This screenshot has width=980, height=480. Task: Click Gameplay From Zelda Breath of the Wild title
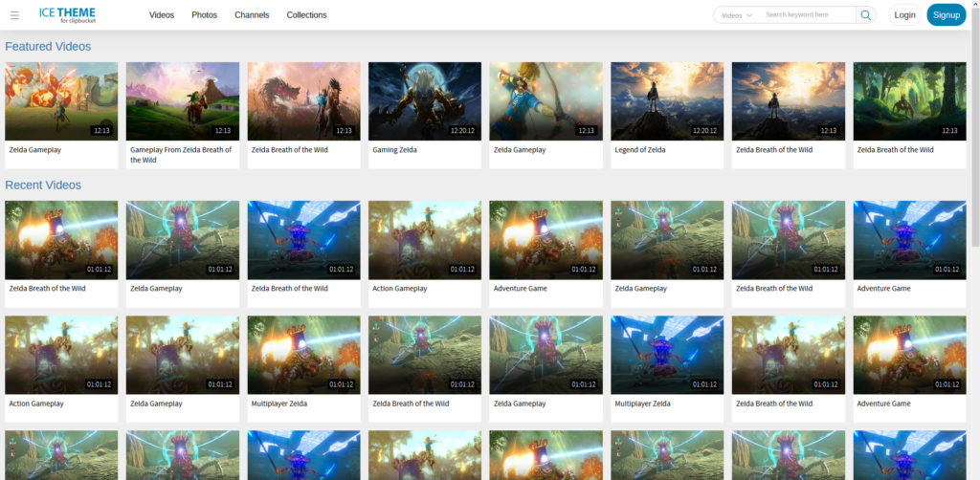pos(181,155)
